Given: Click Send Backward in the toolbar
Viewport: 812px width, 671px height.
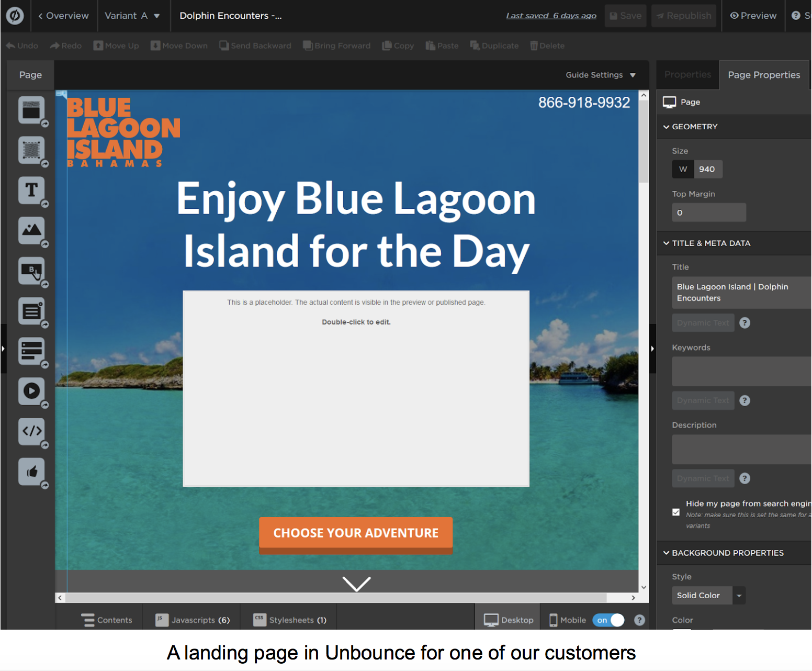Looking at the screenshot, I should pos(255,46).
